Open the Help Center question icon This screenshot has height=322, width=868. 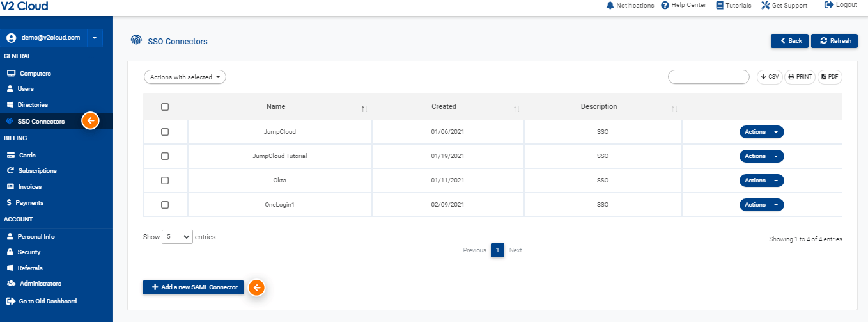(665, 5)
